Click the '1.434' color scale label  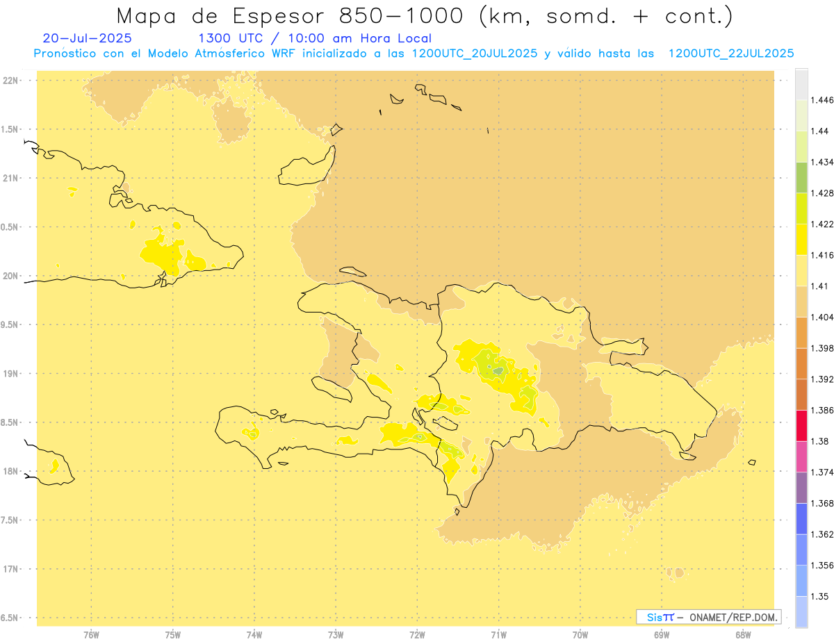point(823,162)
